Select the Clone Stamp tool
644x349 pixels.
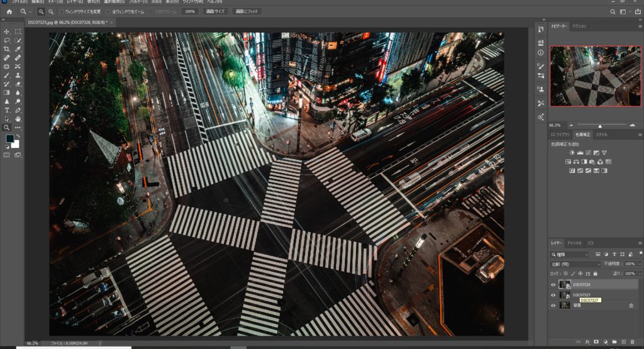click(18, 75)
